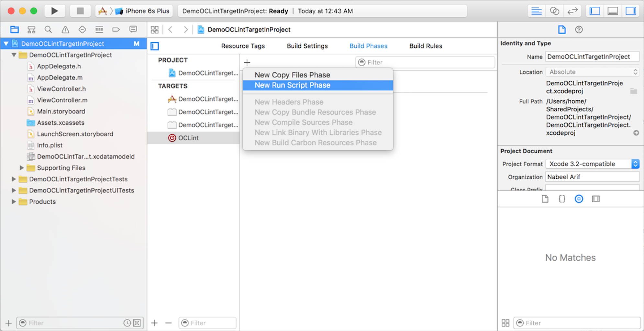Open the report navigator speech bubble icon
The height and width of the screenshot is (331, 644).
pos(133,29)
